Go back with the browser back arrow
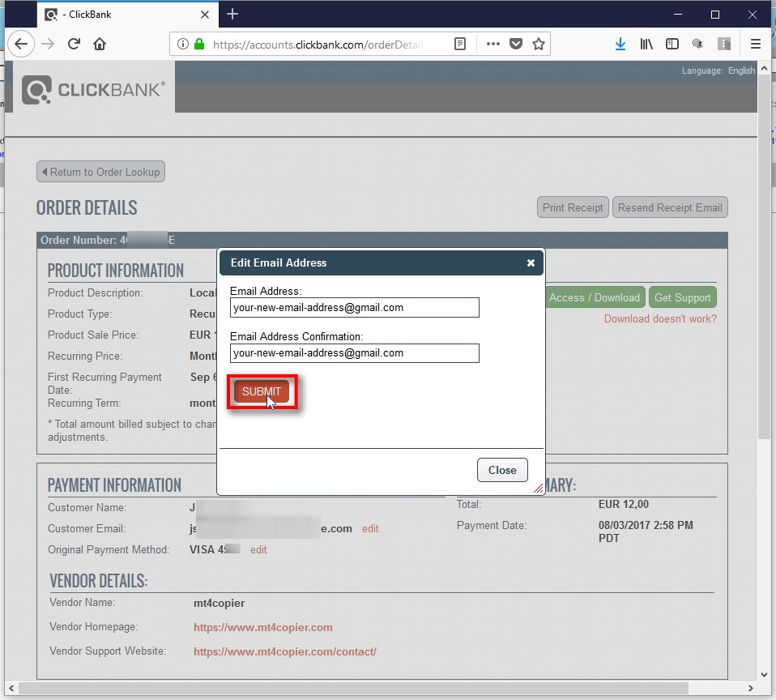 [x=21, y=44]
